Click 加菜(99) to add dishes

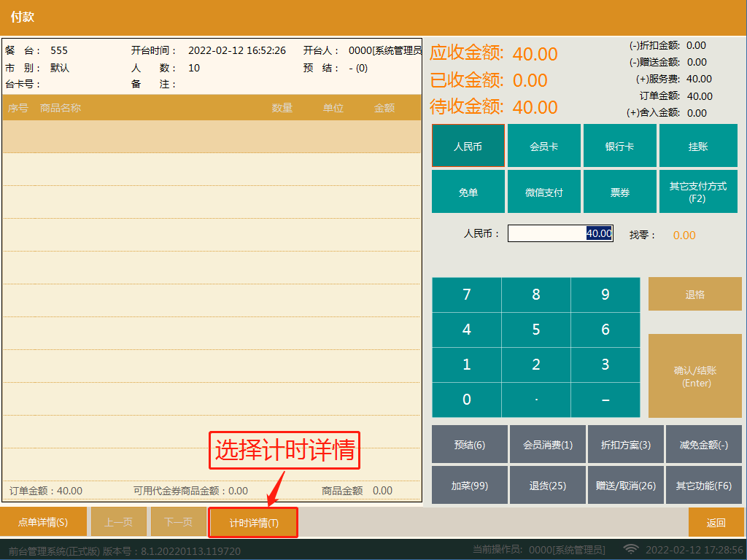pos(470,485)
